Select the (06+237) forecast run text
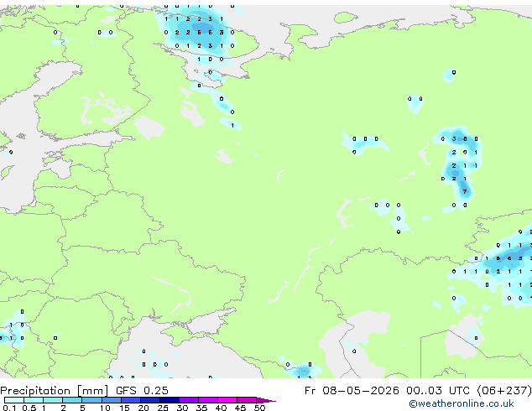532x411 pixels. pos(504,391)
